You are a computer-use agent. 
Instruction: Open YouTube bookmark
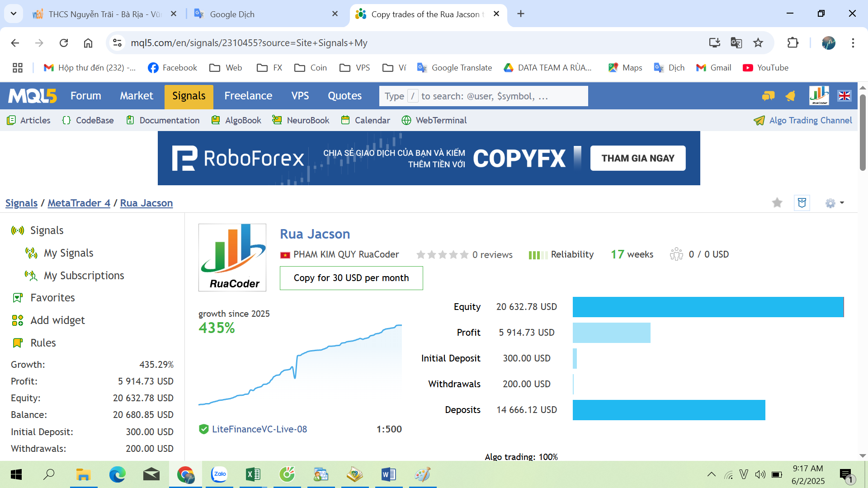point(765,68)
